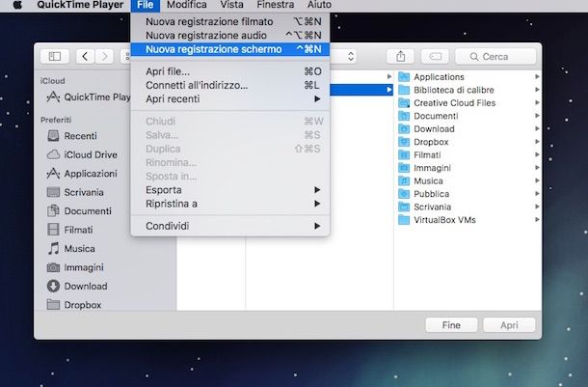
Task: Select highlighted row in middle column
Action: [361, 90]
